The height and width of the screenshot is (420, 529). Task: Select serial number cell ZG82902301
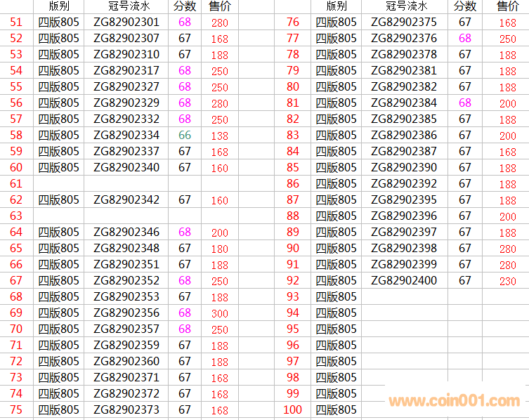pos(126,22)
